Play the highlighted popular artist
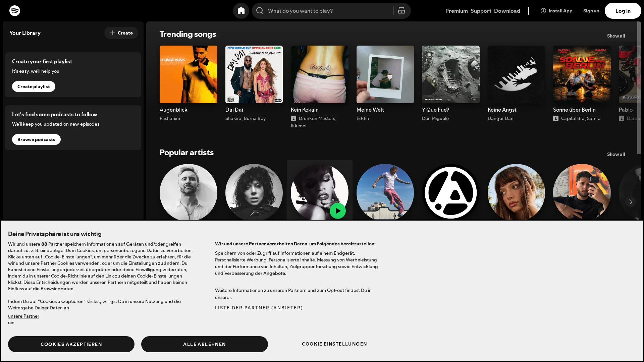 click(x=338, y=211)
